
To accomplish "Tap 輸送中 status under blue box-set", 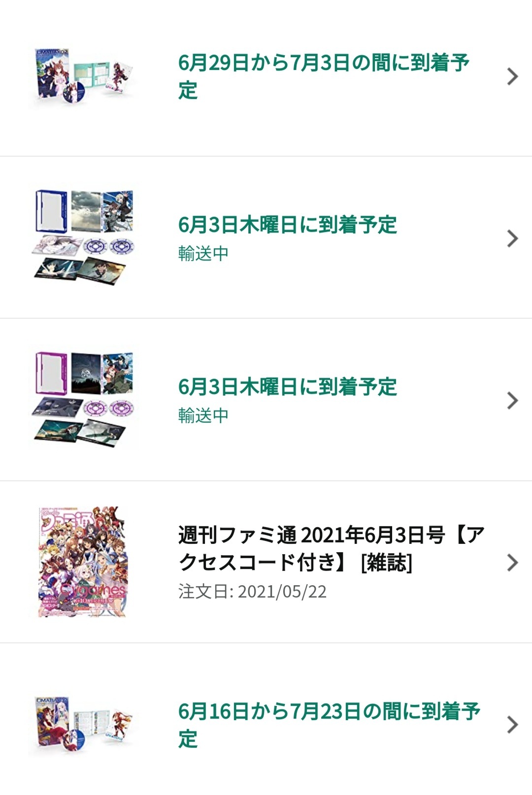I will click(203, 254).
